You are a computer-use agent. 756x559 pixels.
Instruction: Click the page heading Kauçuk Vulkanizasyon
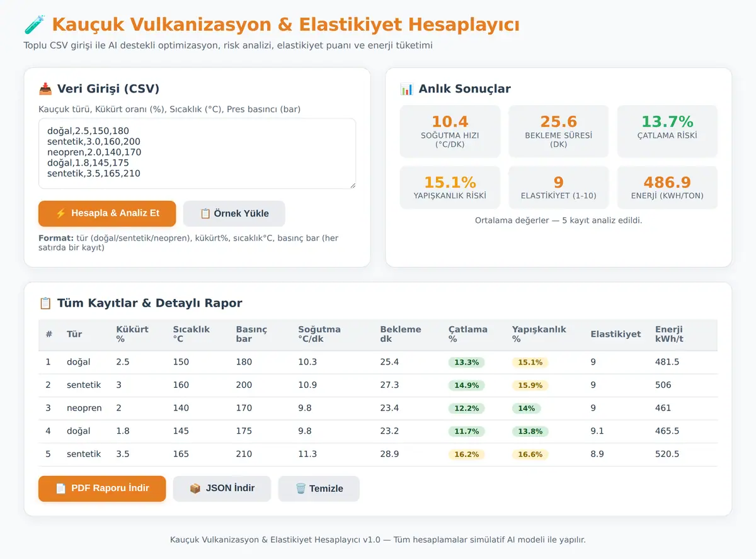[x=285, y=25]
